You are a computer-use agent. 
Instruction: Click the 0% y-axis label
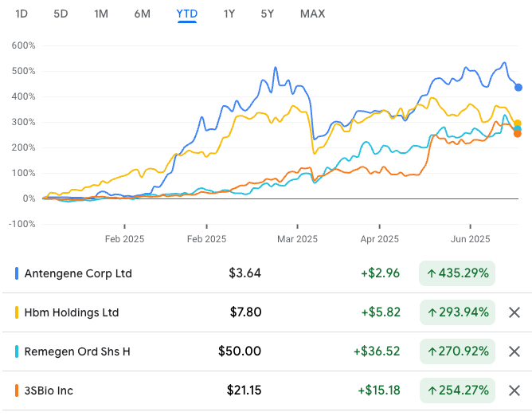coord(29,198)
